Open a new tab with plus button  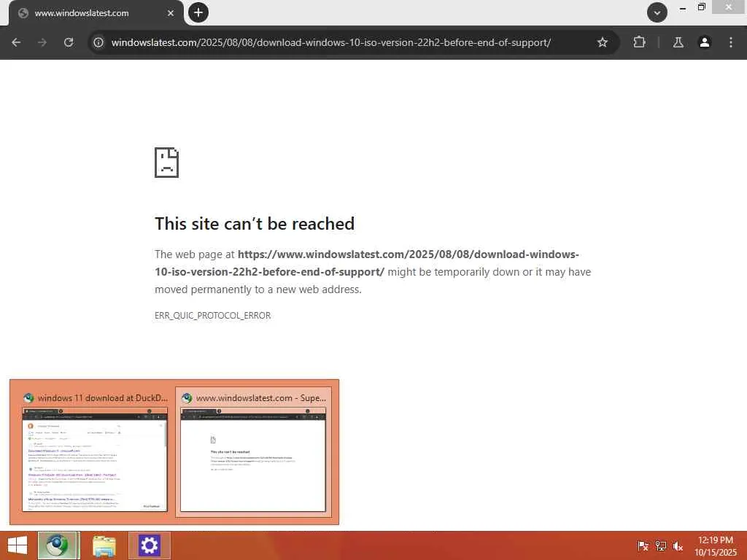click(x=198, y=12)
